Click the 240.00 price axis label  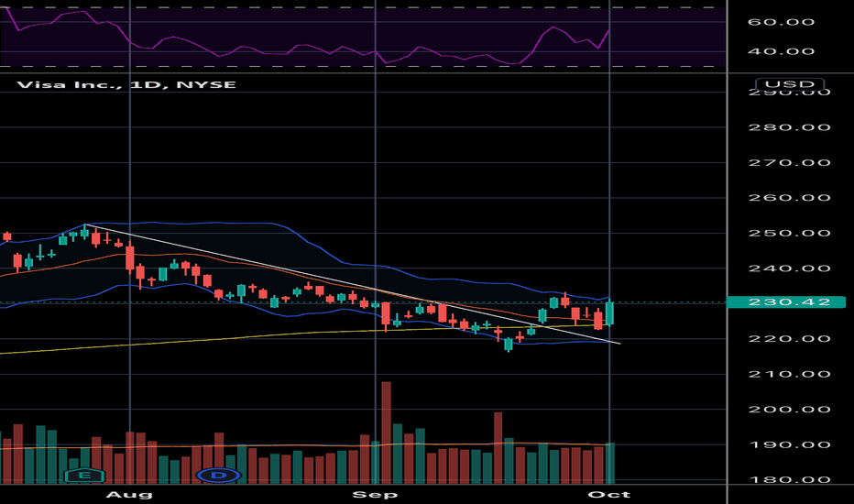[789, 268]
